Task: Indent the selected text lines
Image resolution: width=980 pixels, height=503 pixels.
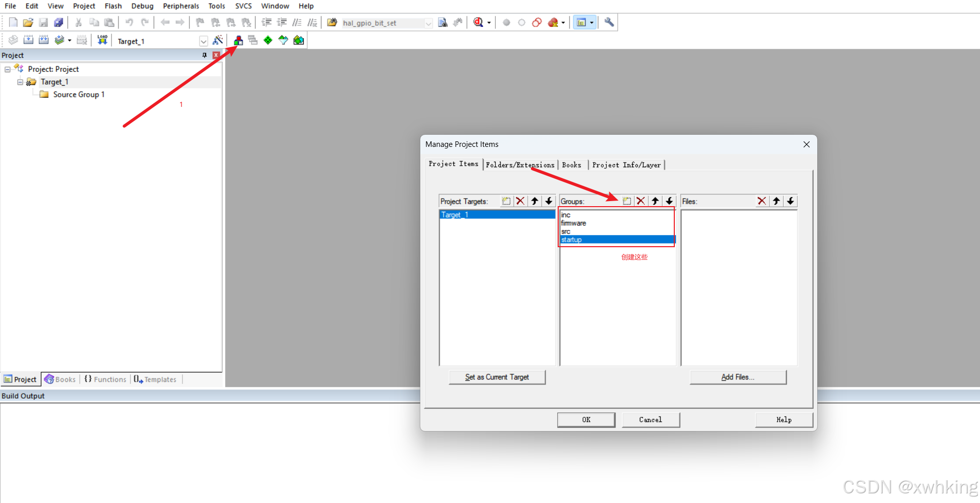Action: coord(267,22)
